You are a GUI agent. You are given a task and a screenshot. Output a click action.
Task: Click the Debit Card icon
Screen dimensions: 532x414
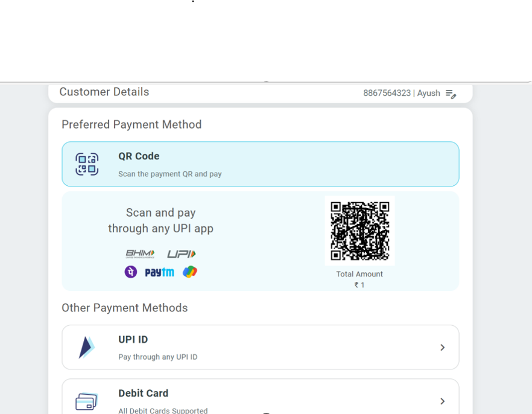pos(87,401)
